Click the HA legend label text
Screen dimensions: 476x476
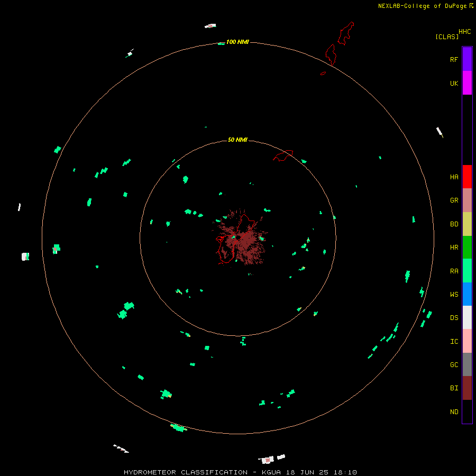pos(454,177)
